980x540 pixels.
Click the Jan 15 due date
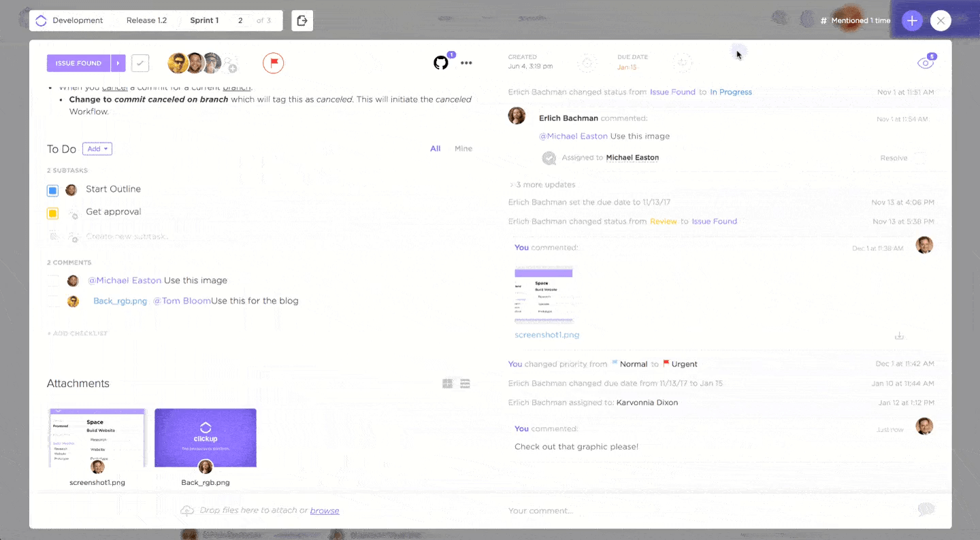click(x=627, y=67)
